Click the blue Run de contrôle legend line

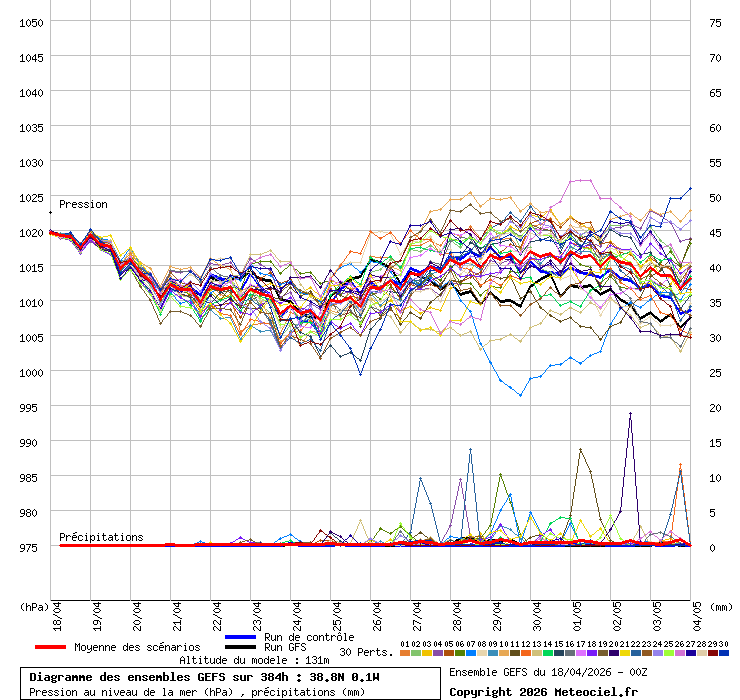click(241, 637)
